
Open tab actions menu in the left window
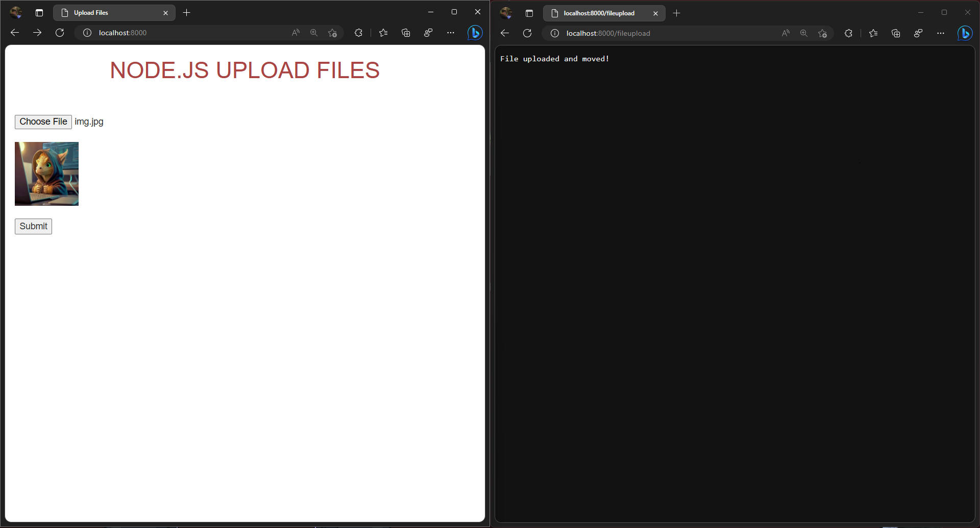tap(39, 12)
